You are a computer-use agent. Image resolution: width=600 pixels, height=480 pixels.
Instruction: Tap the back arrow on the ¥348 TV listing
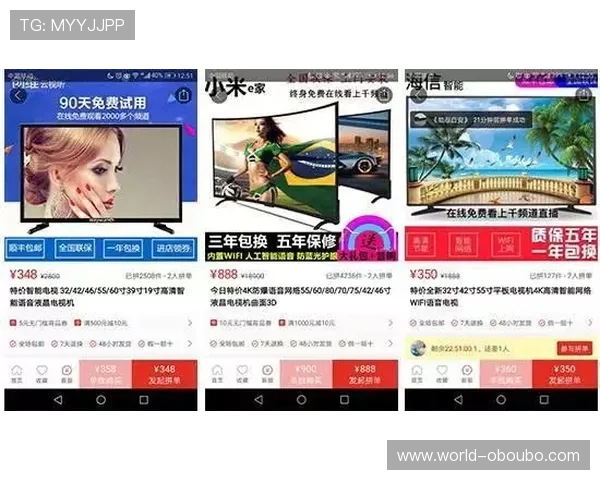(x=18, y=96)
